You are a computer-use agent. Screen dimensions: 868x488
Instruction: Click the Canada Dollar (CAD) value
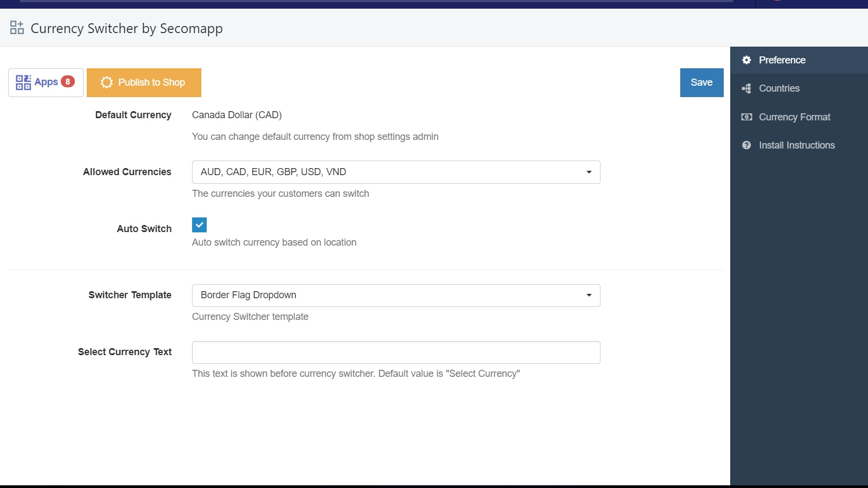click(237, 115)
